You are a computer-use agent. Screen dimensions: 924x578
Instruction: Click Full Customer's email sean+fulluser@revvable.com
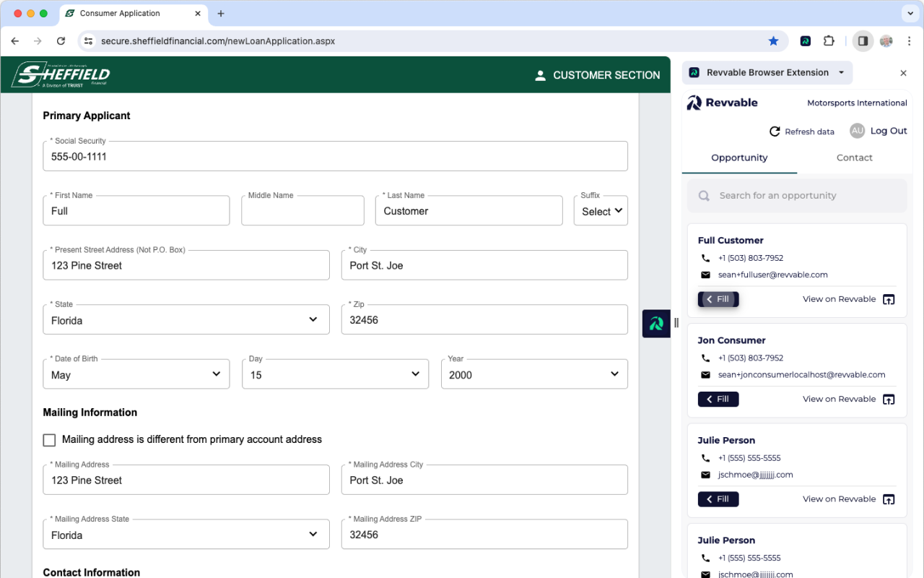click(773, 275)
